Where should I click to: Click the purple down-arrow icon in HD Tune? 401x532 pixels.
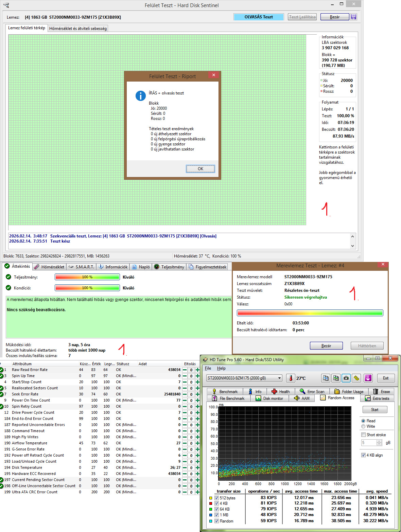[x=368, y=378]
